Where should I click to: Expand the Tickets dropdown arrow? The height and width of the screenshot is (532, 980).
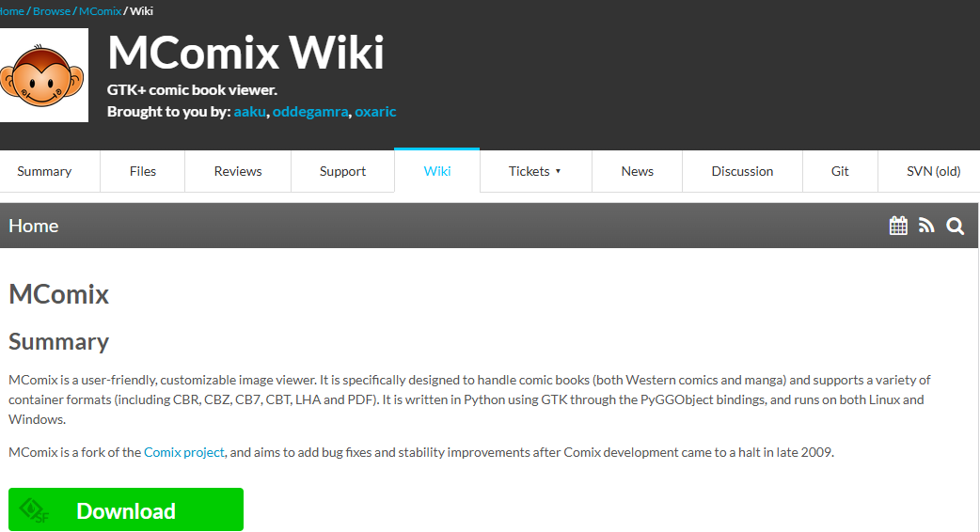click(x=558, y=171)
